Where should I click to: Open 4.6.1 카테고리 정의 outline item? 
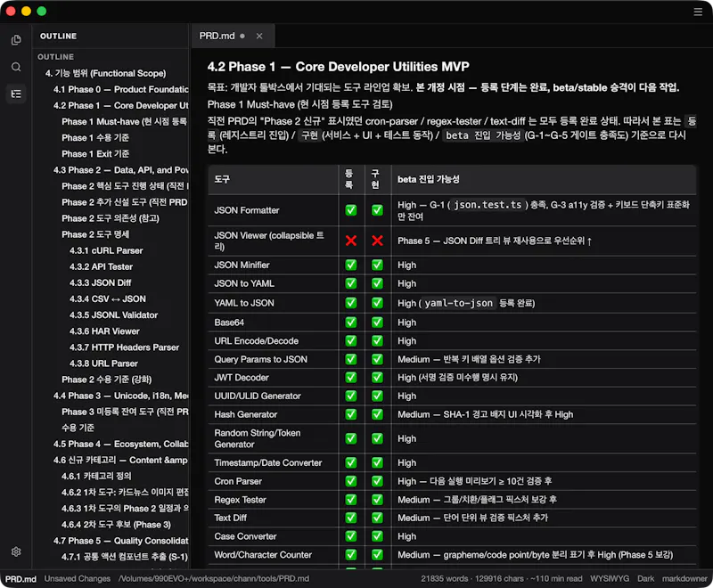pos(96,477)
